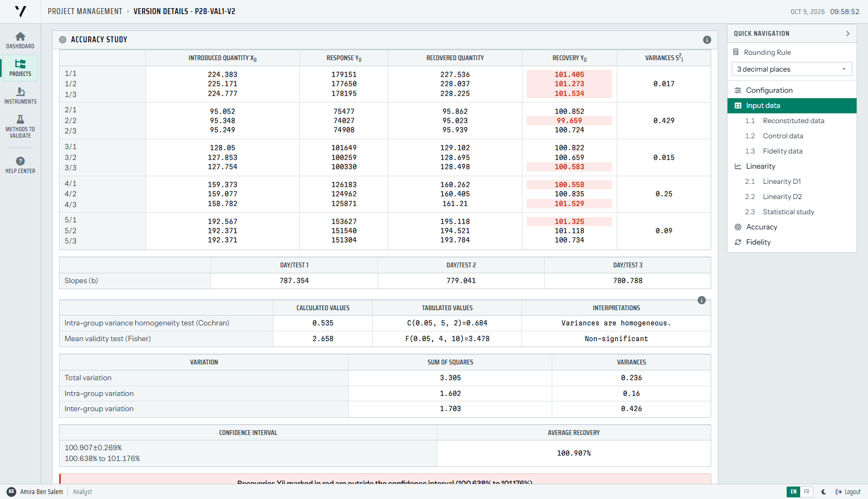This screenshot has width=868, height=499.
Task: Navigate to Configuration section
Action: click(x=792, y=90)
